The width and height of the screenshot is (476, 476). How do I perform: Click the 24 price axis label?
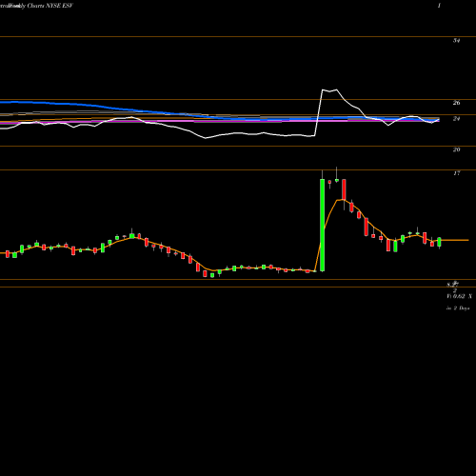click(456, 119)
